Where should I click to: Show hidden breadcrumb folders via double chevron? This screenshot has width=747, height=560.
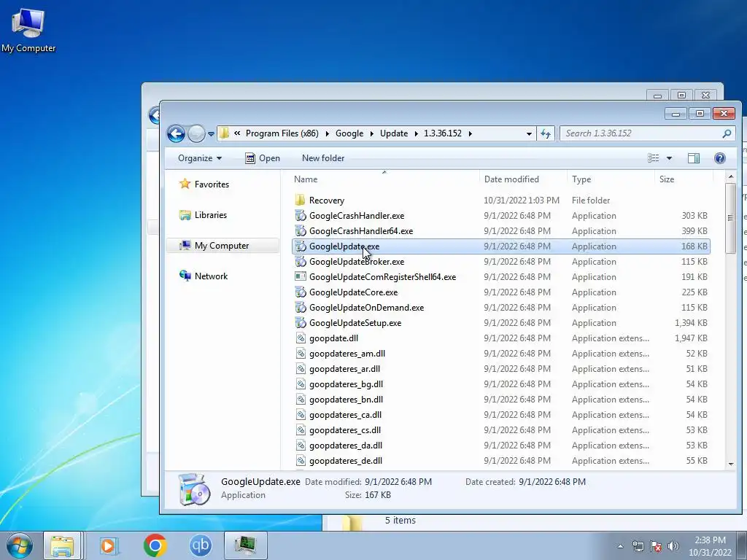tap(237, 133)
